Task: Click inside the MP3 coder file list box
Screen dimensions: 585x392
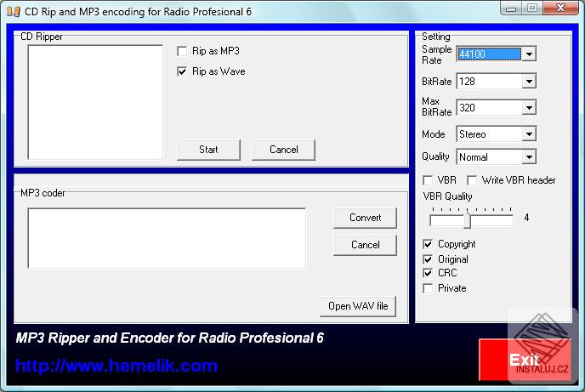Action: [x=167, y=238]
